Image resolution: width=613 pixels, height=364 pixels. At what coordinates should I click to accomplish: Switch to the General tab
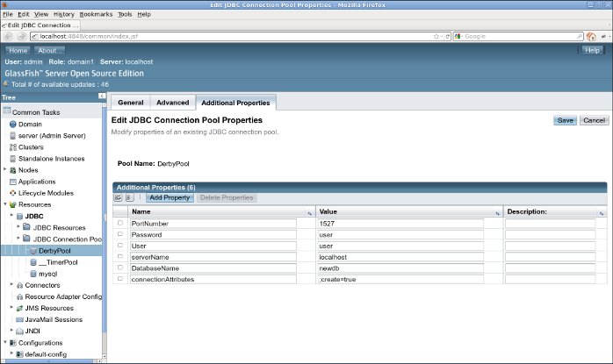(130, 103)
